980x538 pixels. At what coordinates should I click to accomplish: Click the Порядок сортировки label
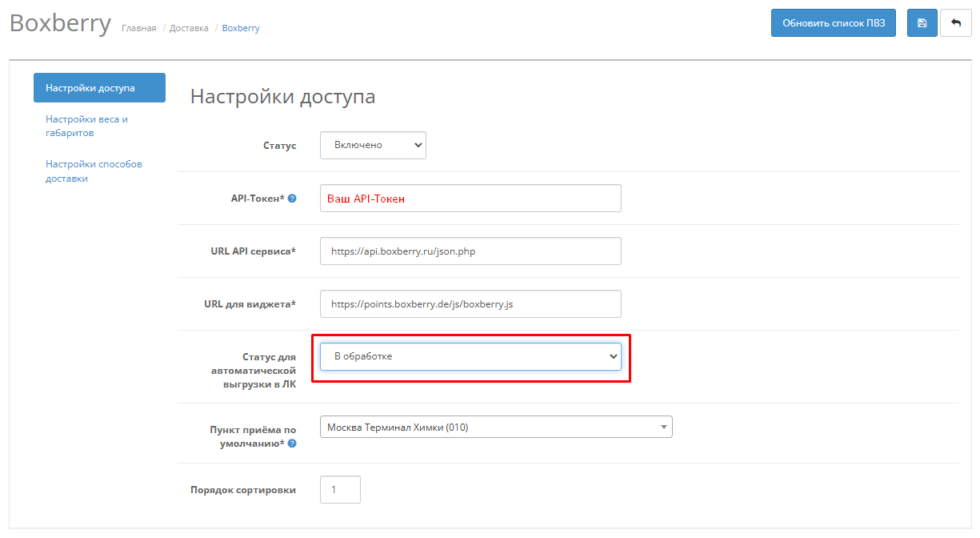tap(243, 489)
